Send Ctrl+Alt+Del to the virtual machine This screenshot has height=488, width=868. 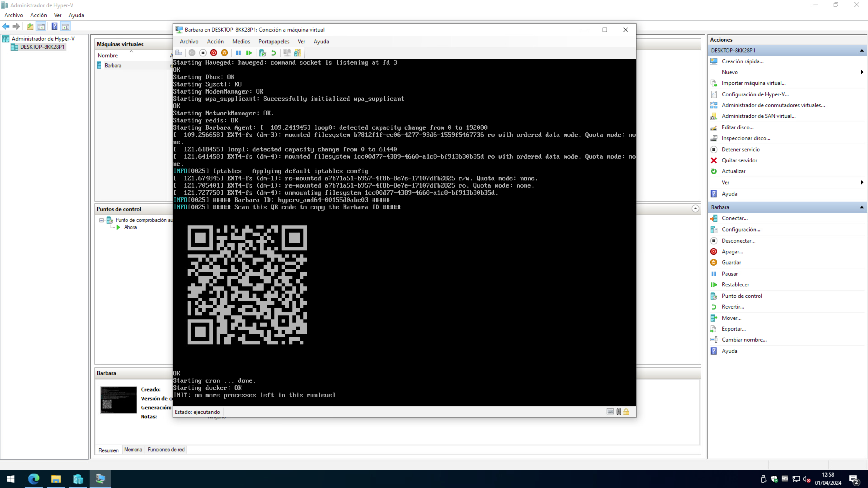[x=179, y=53]
